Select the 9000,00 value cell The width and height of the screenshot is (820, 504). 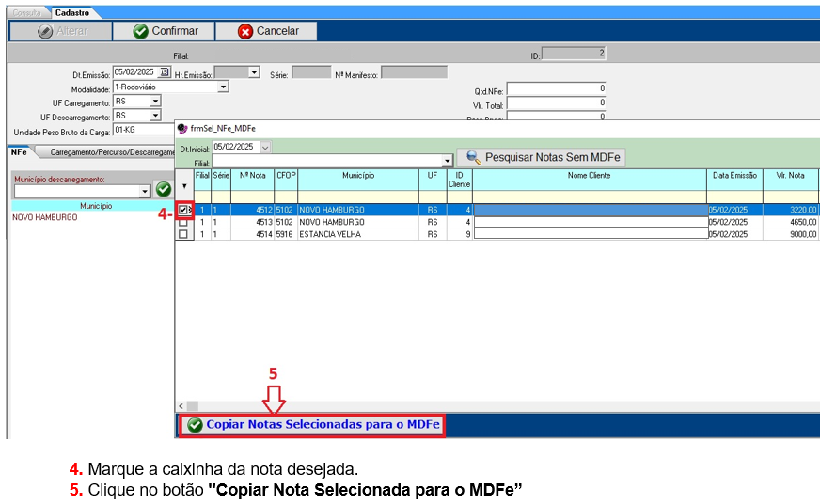pyautogui.click(x=790, y=234)
